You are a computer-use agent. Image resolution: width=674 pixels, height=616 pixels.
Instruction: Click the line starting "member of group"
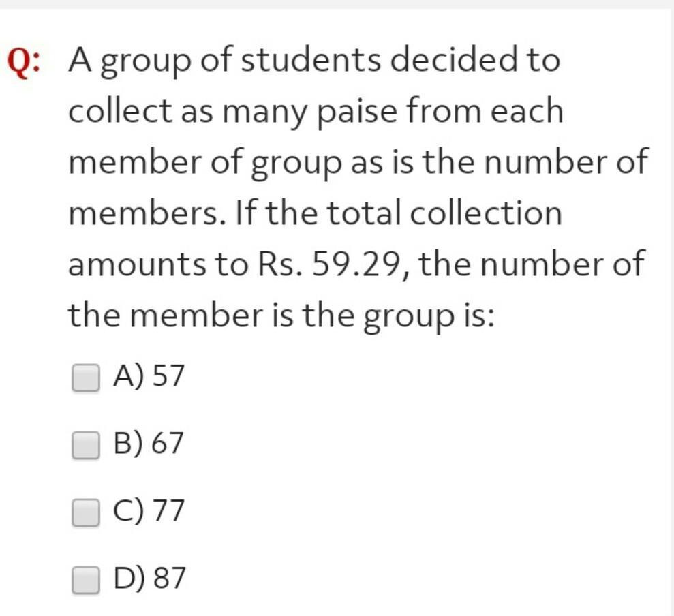pyautogui.click(x=358, y=163)
